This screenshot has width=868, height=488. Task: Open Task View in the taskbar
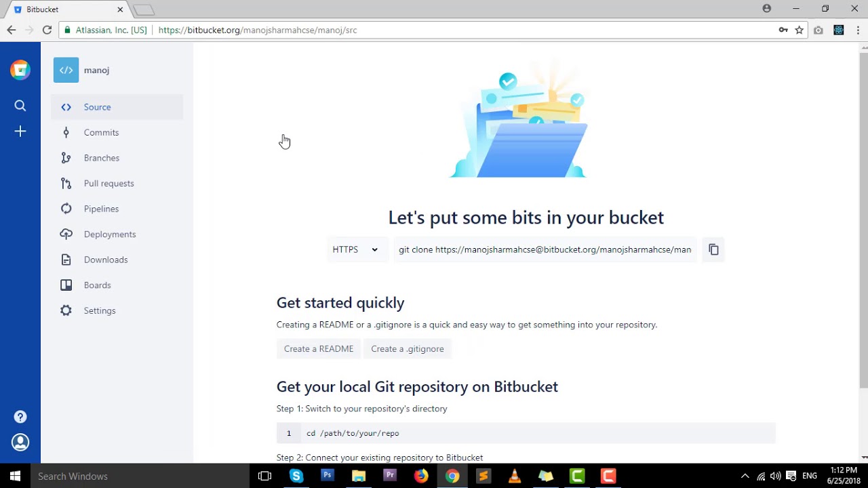pyautogui.click(x=265, y=476)
